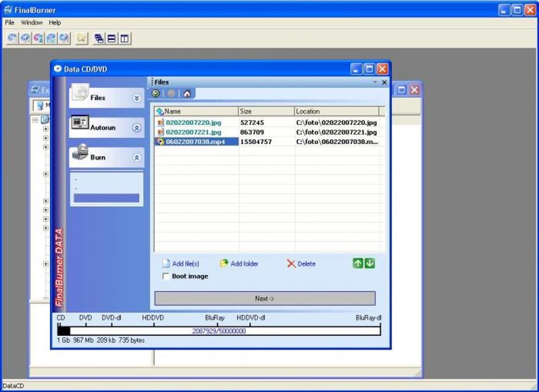This screenshot has width=539, height=392.
Task: Click size value 863709
Action: [x=252, y=132]
